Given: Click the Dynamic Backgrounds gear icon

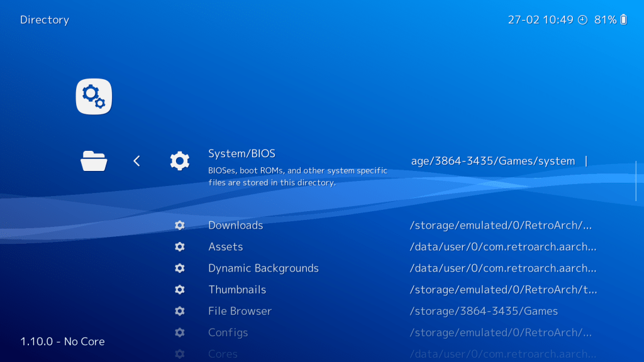Looking at the screenshot, I should [x=179, y=268].
